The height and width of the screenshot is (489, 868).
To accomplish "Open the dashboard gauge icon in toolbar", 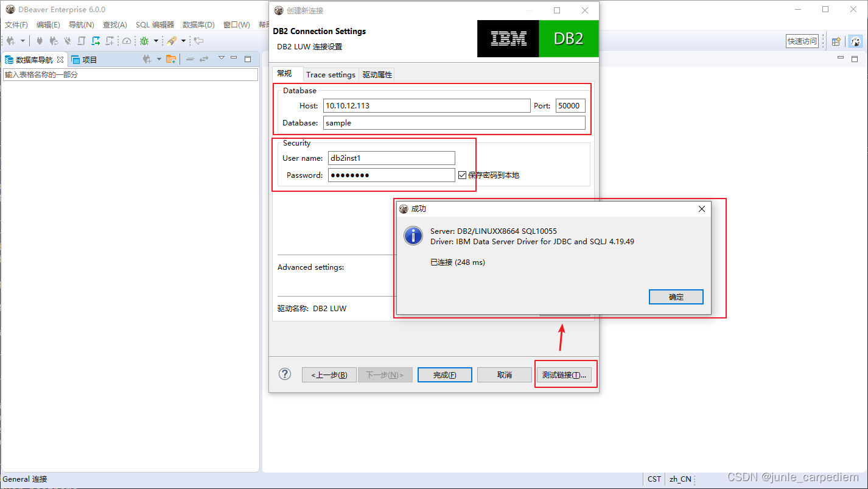I will (x=127, y=41).
